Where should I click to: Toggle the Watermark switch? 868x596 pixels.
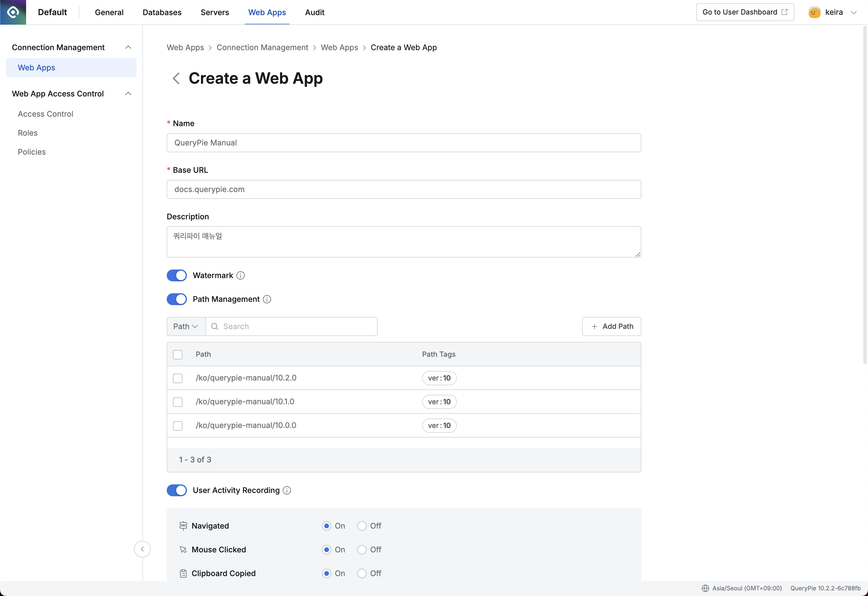[x=177, y=275]
